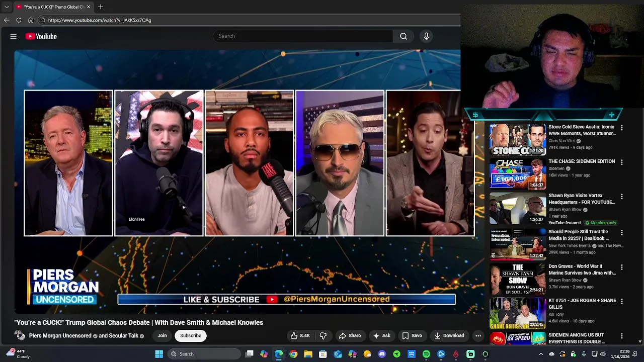Like the video with thumbs-up 8.4K

click(x=300, y=335)
